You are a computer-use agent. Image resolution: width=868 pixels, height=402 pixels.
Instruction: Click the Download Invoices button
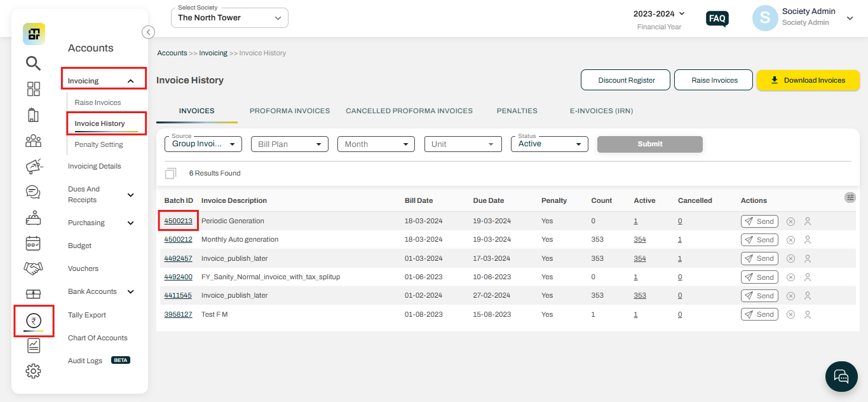(808, 80)
